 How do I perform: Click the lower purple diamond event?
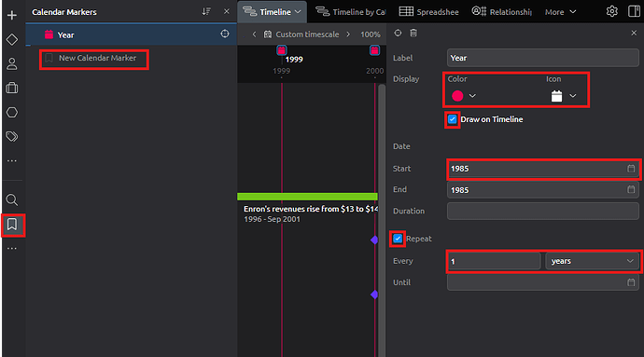[374, 295]
